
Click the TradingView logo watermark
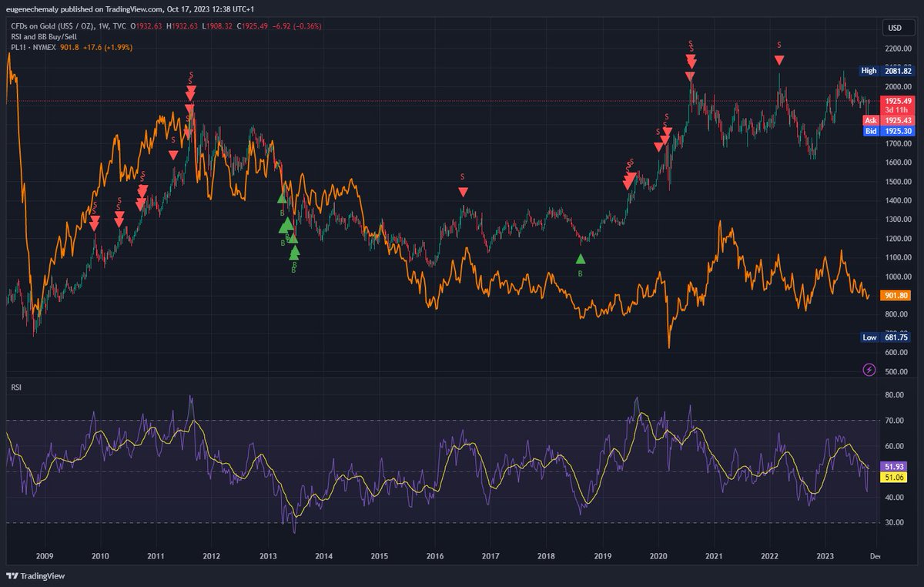coord(33,575)
